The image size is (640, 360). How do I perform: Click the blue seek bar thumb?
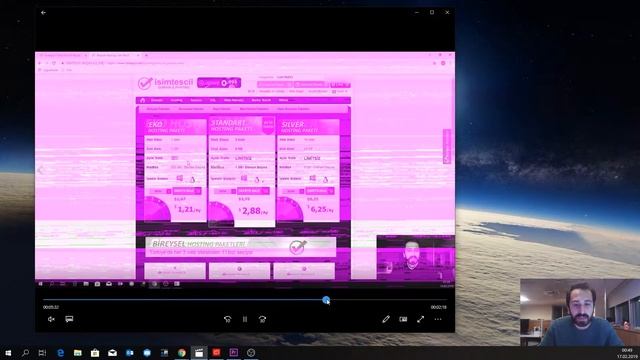click(x=326, y=300)
